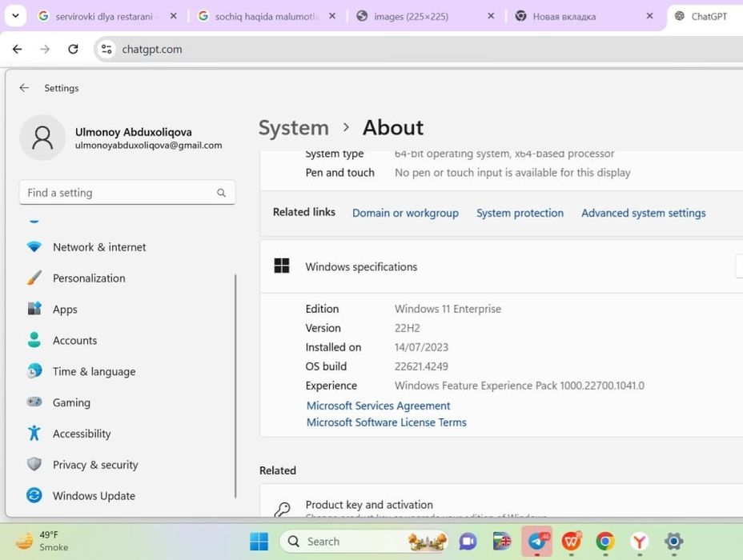Viewport: 743px width, 560px height.
Task: Select the Apps icon in sidebar
Action: [34, 309]
